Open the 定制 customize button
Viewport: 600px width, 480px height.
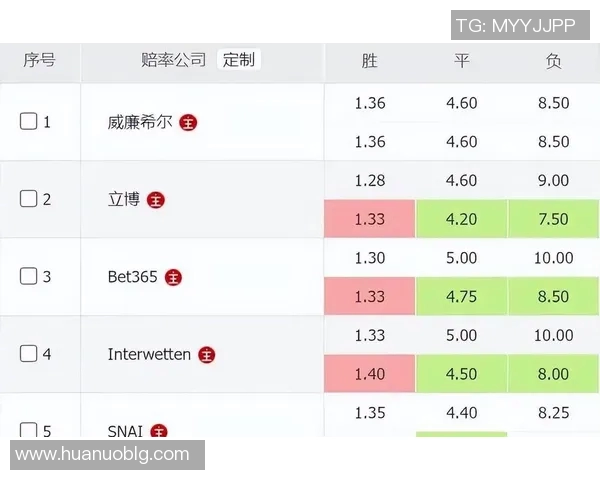tap(239, 60)
